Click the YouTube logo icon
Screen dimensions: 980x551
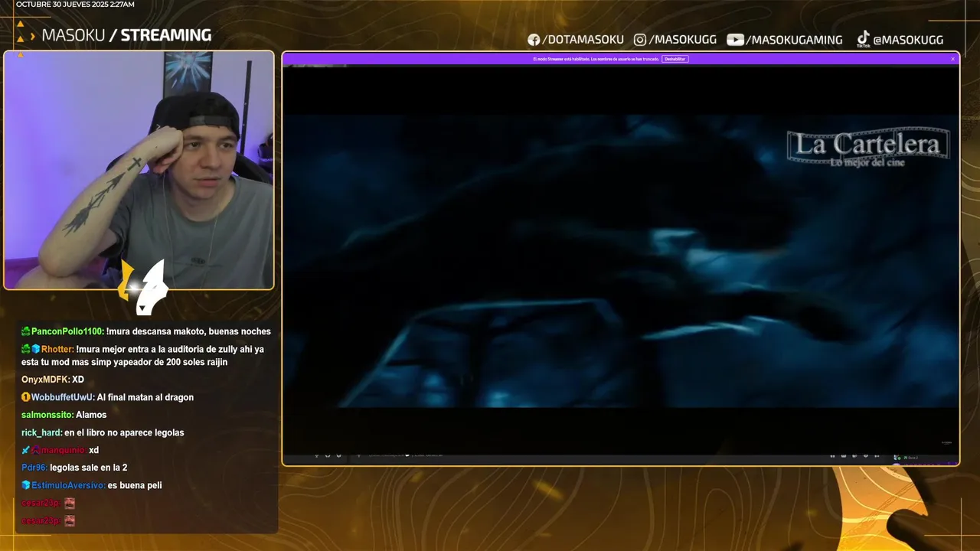735,40
